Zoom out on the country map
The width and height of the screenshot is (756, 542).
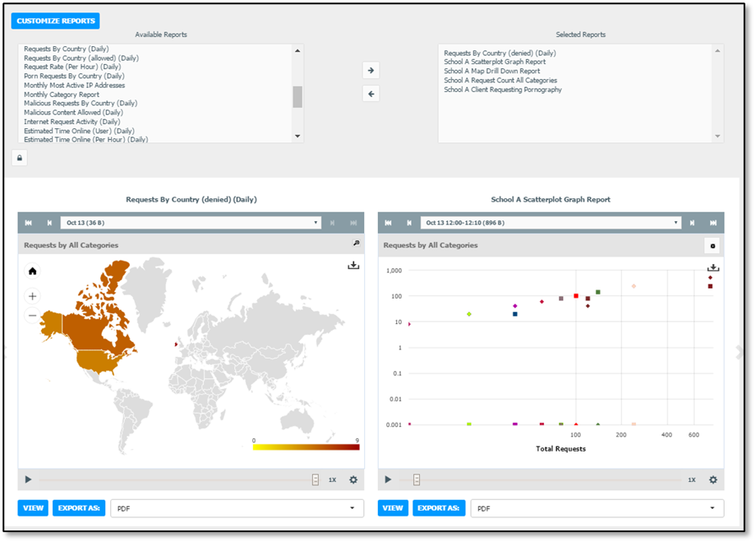(x=32, y=316)
